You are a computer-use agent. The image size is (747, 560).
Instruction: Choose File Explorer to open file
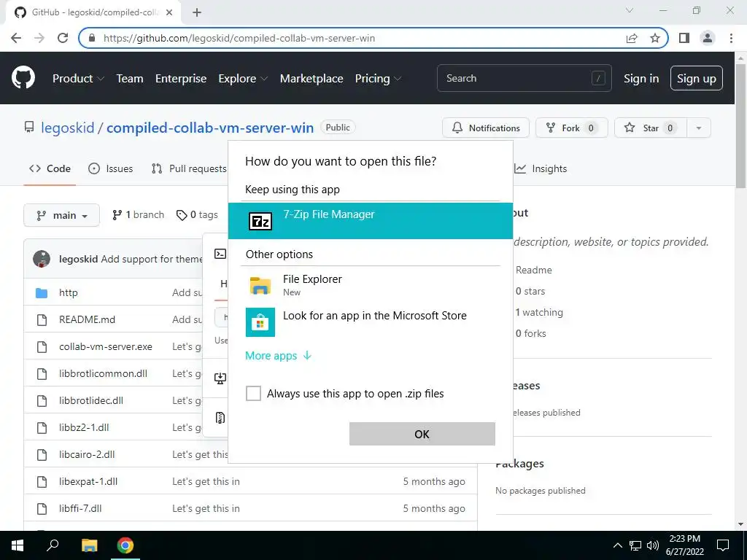click(370, 285)
